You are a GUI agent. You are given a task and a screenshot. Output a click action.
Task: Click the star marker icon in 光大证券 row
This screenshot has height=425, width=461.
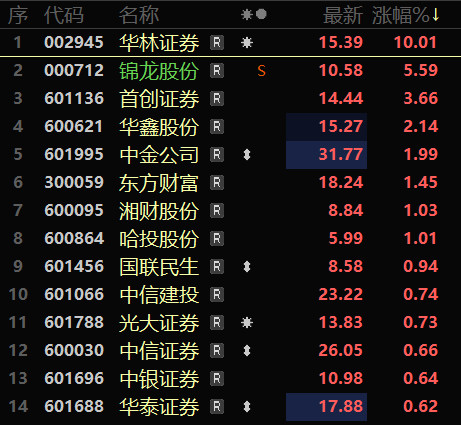[x=247, y=323]
